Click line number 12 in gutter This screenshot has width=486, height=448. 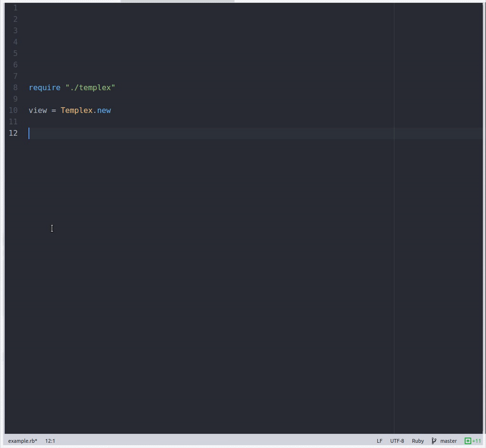(x=13, y=133)
